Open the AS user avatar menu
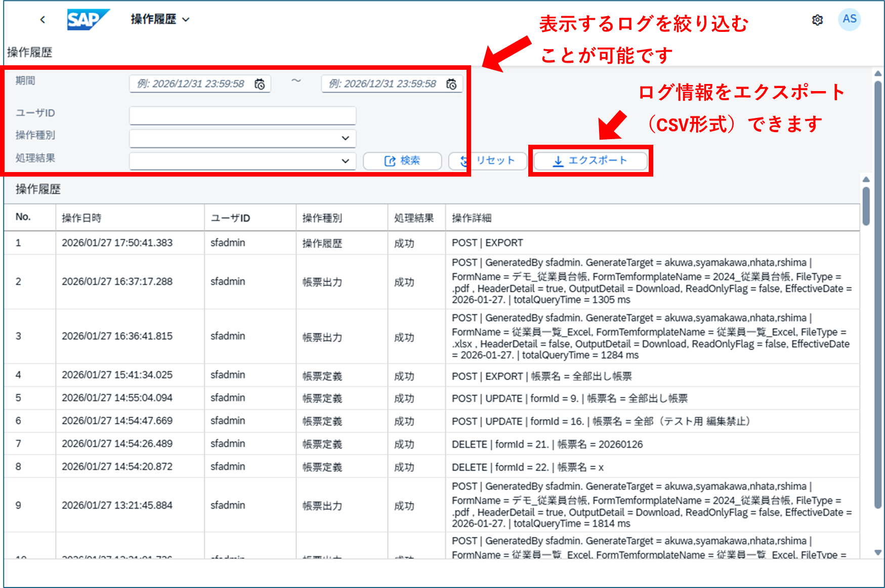This screenshot has height=588, width=885. click(849, 19)
